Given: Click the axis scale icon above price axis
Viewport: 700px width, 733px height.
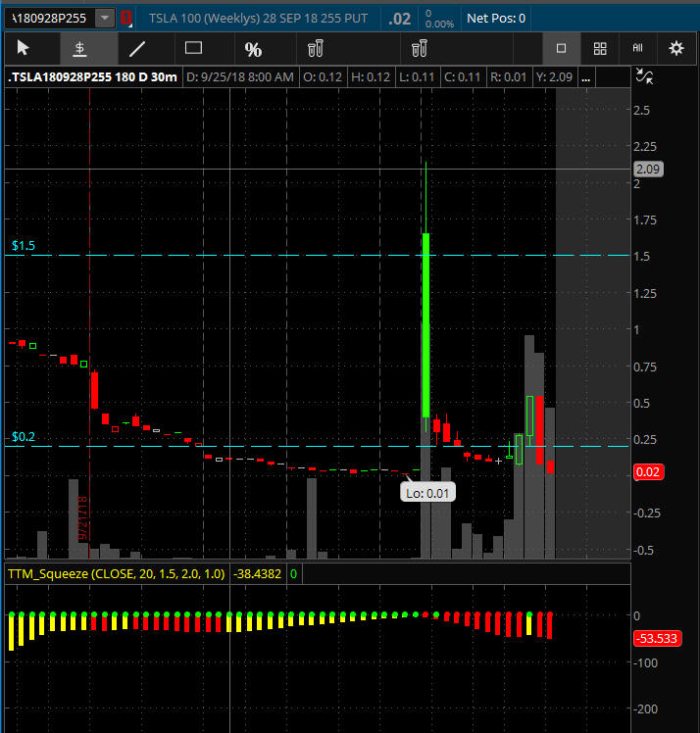Looking at the screenshot, I should coord(643,76).
